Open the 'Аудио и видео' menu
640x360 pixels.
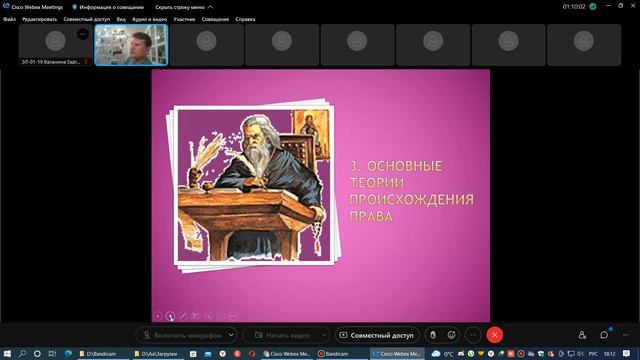click(149, 19)
